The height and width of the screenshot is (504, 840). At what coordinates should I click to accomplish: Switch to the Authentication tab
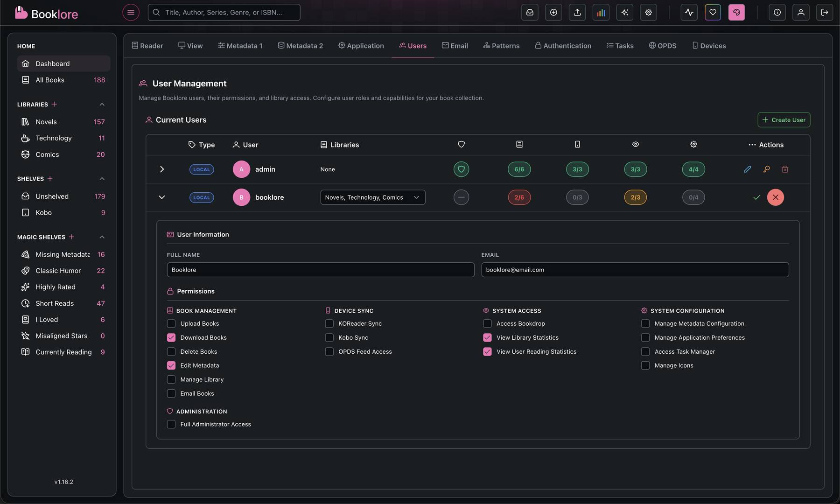point(563,45)
